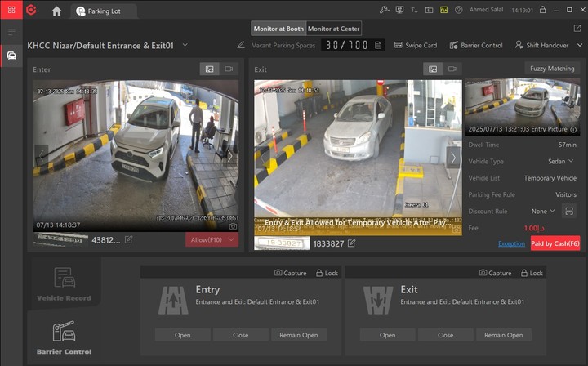Click the scan icon beside Discount Rule
Image resolution: width=588 pixels, height=366 pixels.
tap(569, 212)
